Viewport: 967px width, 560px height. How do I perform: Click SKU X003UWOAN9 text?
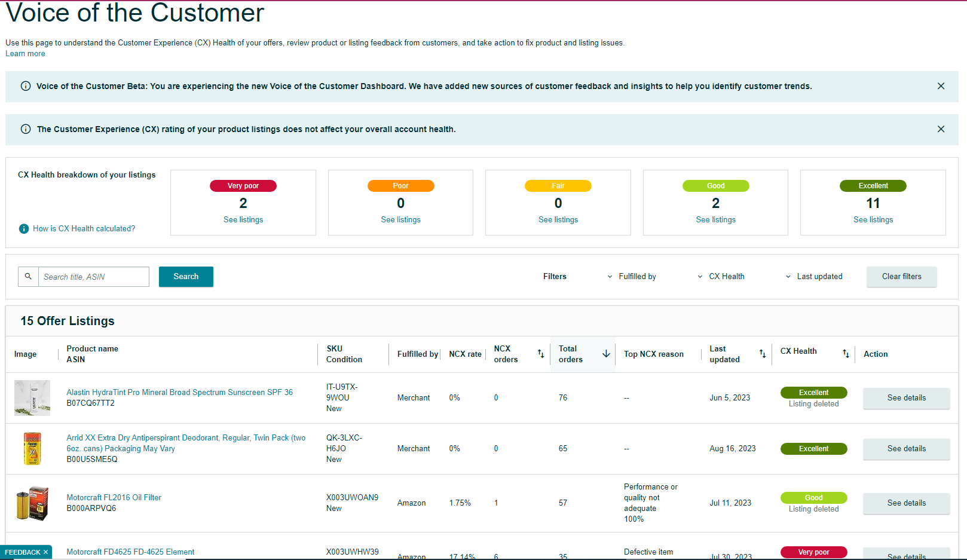click(352, 498)
